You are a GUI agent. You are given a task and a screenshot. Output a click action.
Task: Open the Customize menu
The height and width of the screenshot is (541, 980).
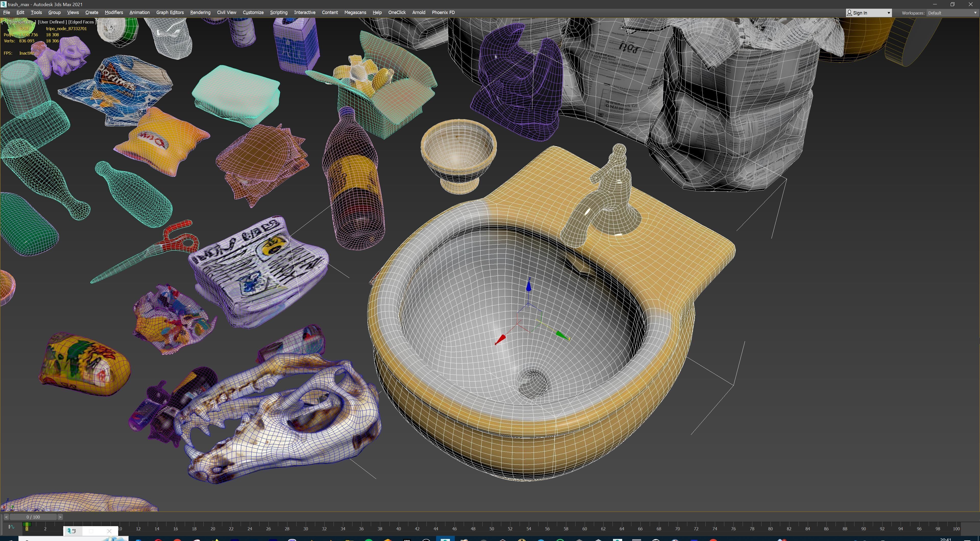coord(253,13)
